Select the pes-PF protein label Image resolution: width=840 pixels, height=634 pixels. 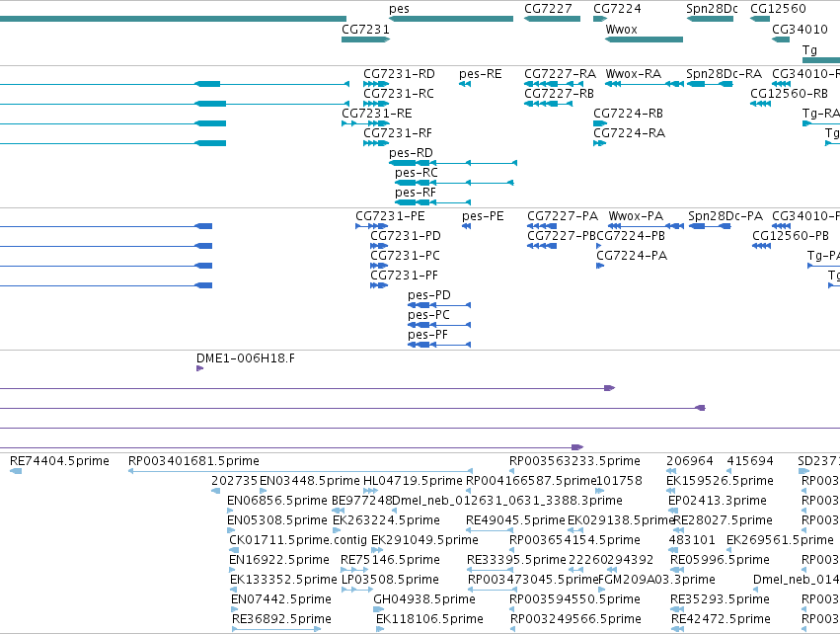pos(427,336)
